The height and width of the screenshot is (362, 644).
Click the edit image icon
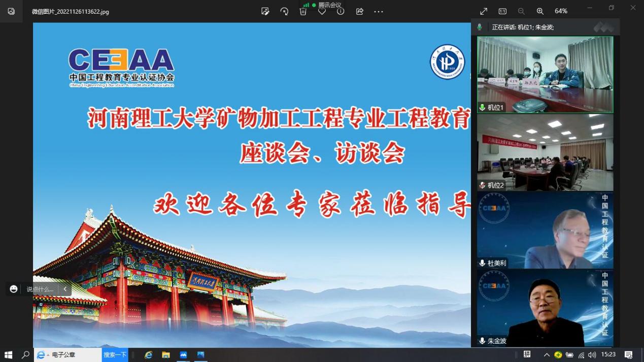pyautogui.click(x=265, y=11)
